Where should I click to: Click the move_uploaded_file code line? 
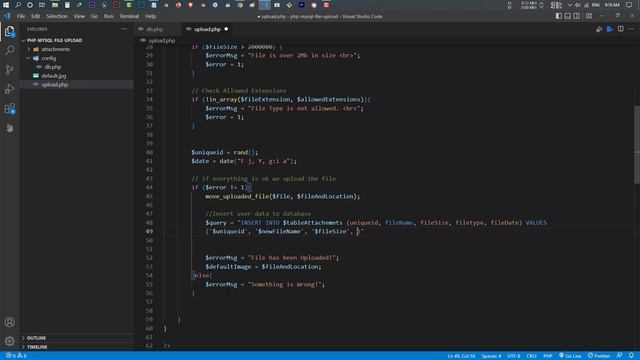(x=282, y=196)
